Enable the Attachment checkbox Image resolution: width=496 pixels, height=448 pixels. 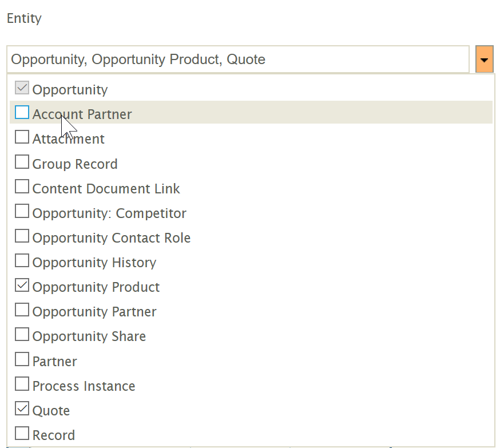(x=22, y=137)
